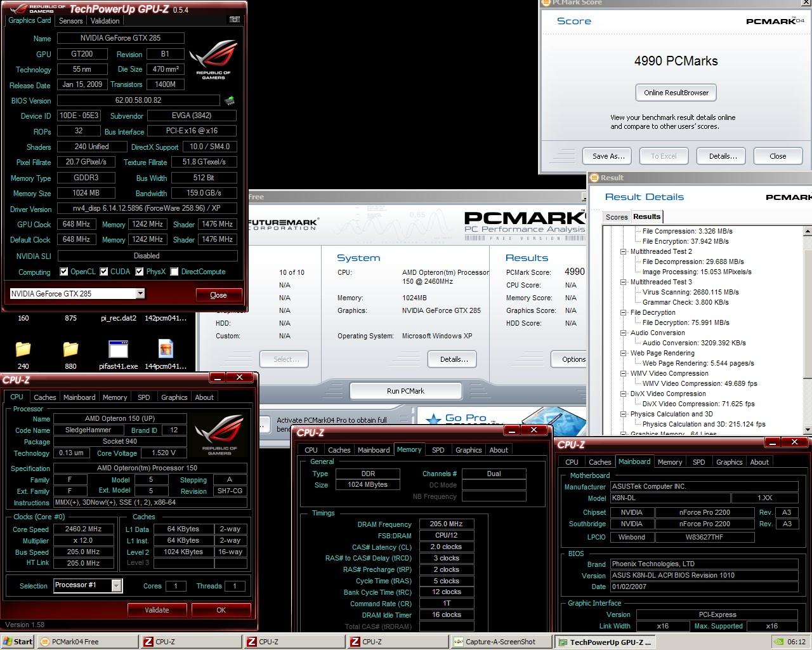Click the Online ResultBrowser button
Viewport: 812px width, 650px height.
point(676,93)
